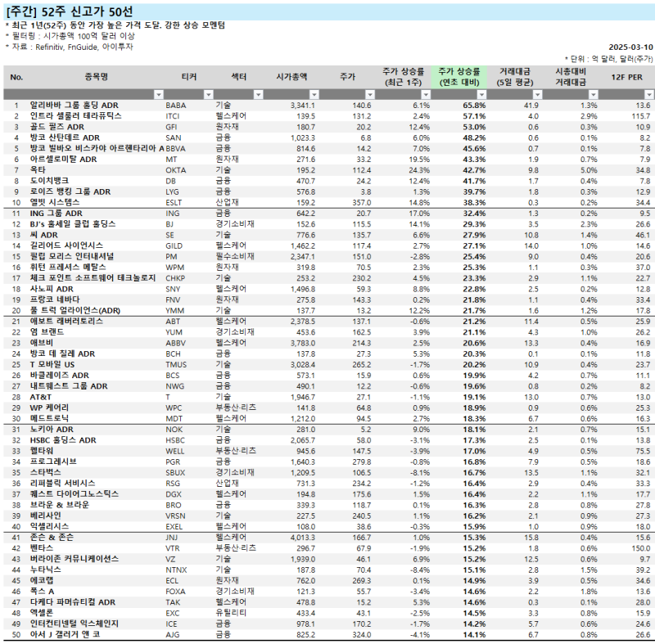
Task: Click the 65.8% YTD return cell
Action: pos(474,106)
